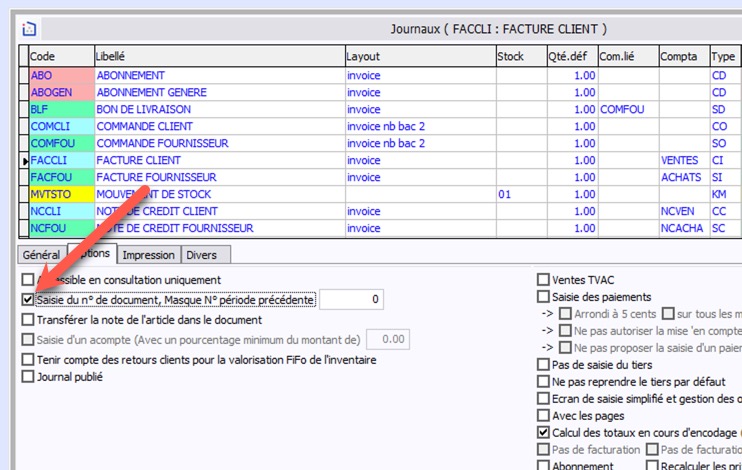Click the row selector beside FACCLI
The image size is (742, 470).
point(24,160)
